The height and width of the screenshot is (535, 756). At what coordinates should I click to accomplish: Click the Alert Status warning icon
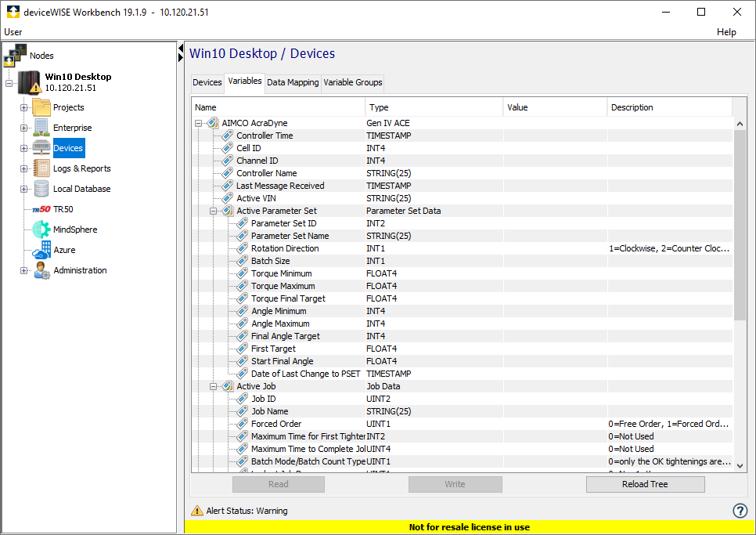pyautogui.click(x=199, y=510)
